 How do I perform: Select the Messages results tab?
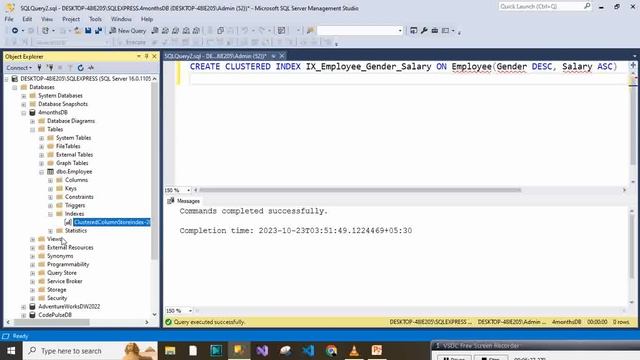click(x=184, y=201)
